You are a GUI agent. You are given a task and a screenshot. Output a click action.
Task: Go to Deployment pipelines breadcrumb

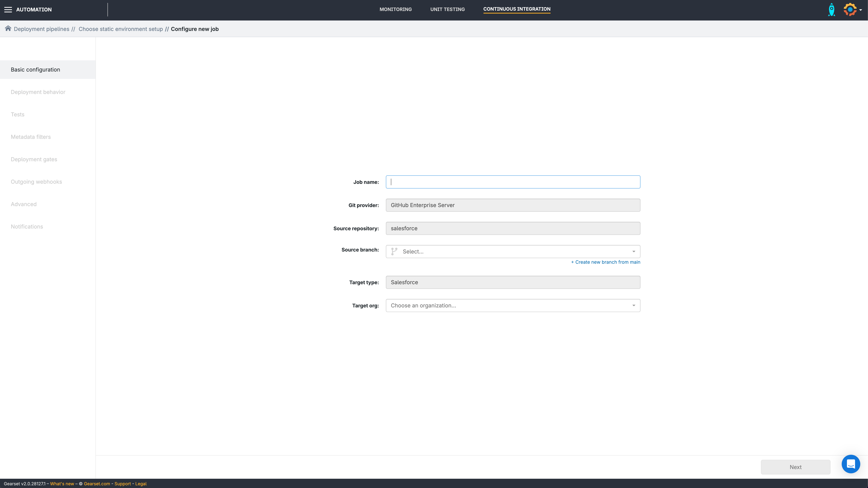[41, 29]
